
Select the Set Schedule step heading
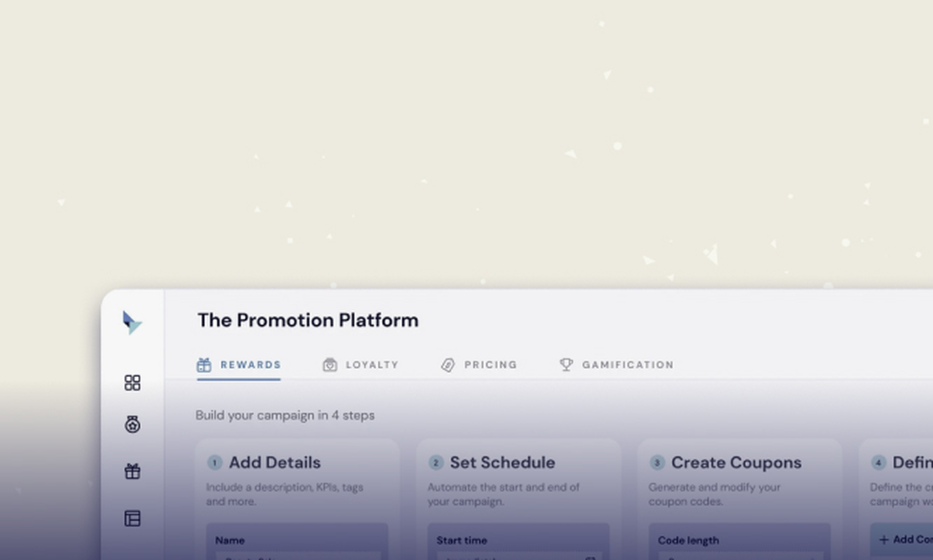tap(502, 463)
